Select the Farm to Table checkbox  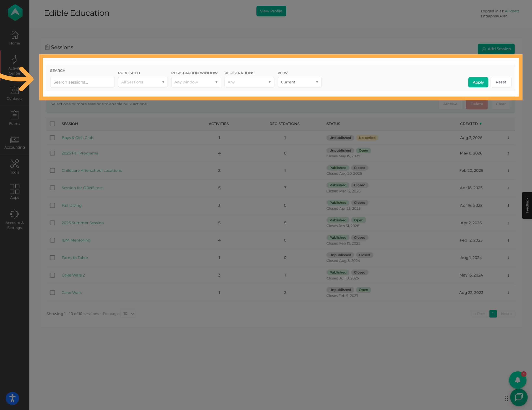(x=52, y=258)
